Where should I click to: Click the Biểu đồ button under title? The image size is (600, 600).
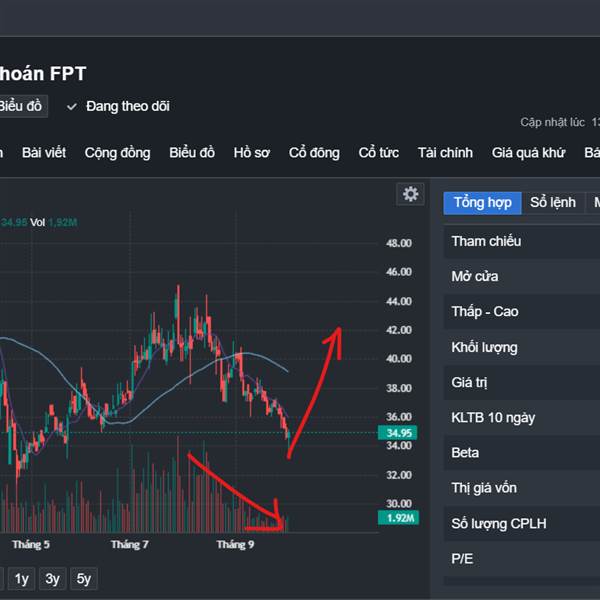[x=20, y=106]
